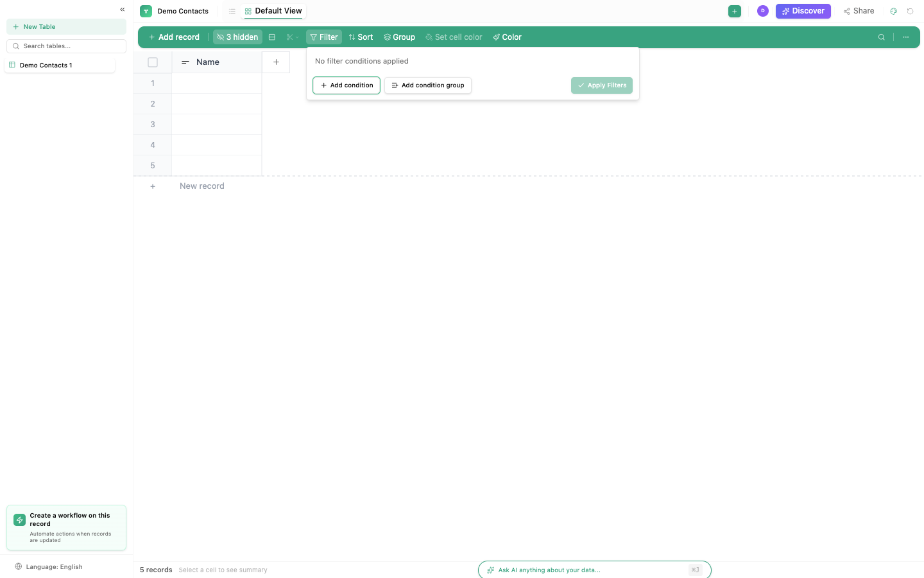Switch to the Default View tab
This screenshot has width=924, height=578.
[273, 11]
